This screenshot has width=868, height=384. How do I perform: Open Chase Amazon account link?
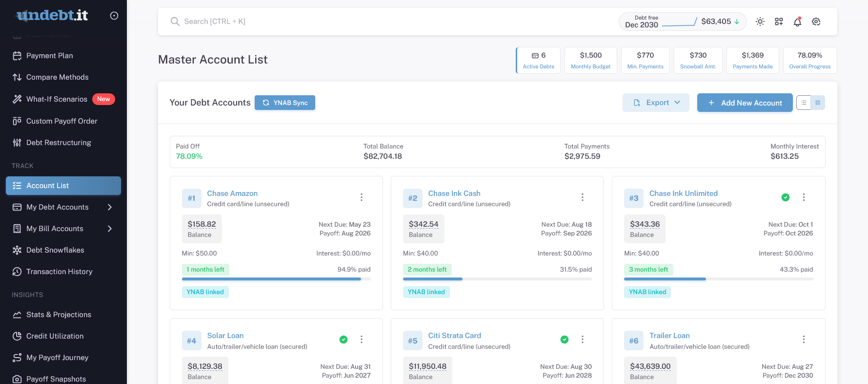232,193
